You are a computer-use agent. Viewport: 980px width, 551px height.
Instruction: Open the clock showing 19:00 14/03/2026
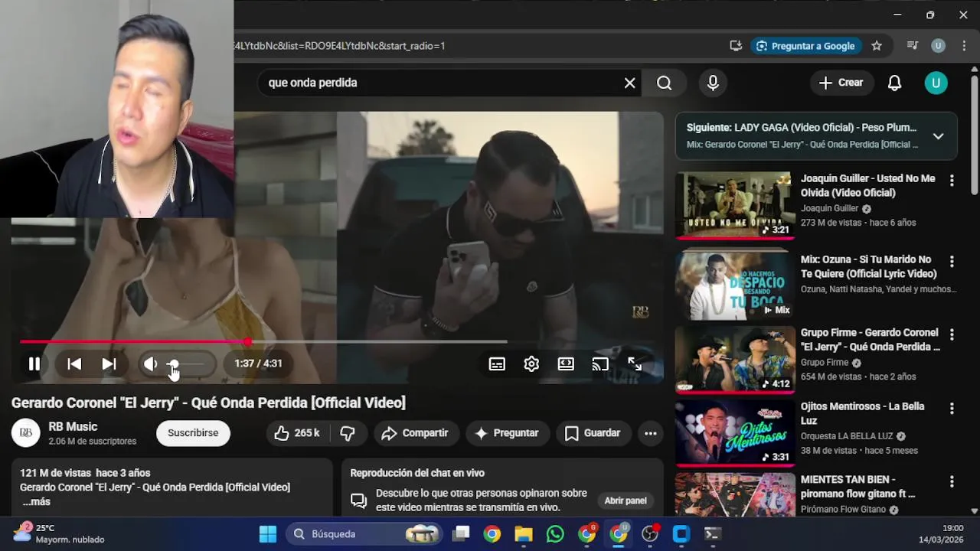[942, 533]
